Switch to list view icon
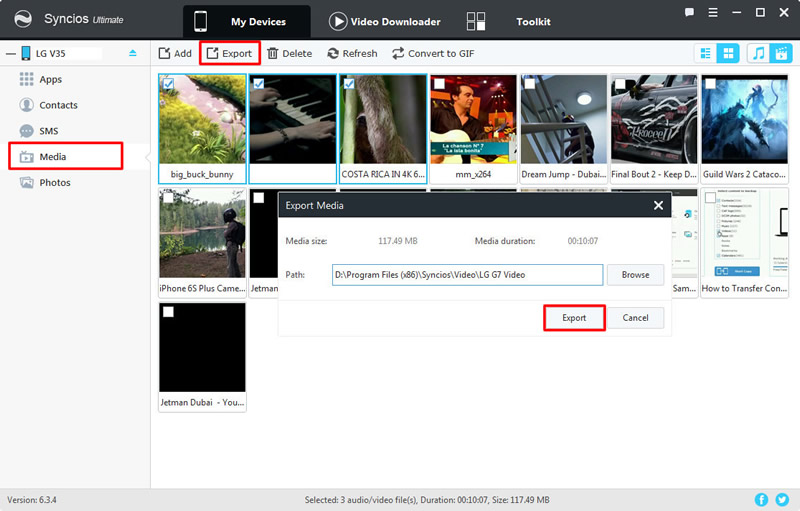Screen dimensions: 800x511 (706, 53)
